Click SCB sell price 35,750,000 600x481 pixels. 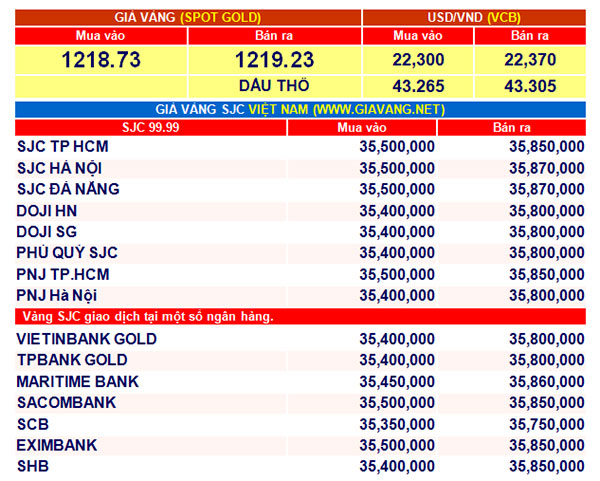[x=547, y=425]
